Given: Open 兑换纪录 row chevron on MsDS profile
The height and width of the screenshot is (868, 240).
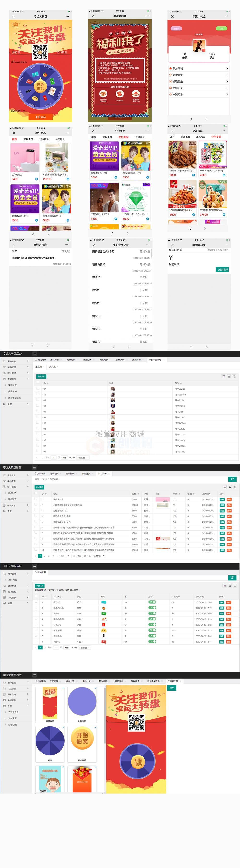Looking at the screenshot, I should pyautogui.click(x=227, y=88).
